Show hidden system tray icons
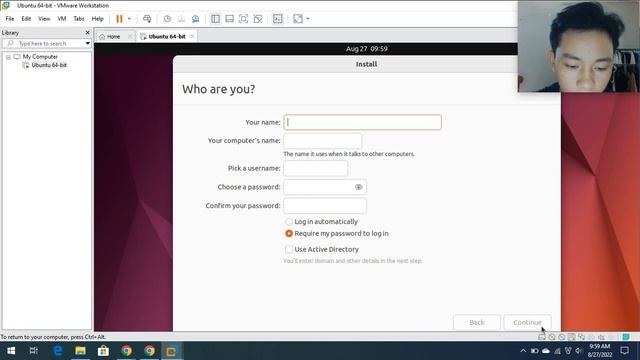 (523, 351)
